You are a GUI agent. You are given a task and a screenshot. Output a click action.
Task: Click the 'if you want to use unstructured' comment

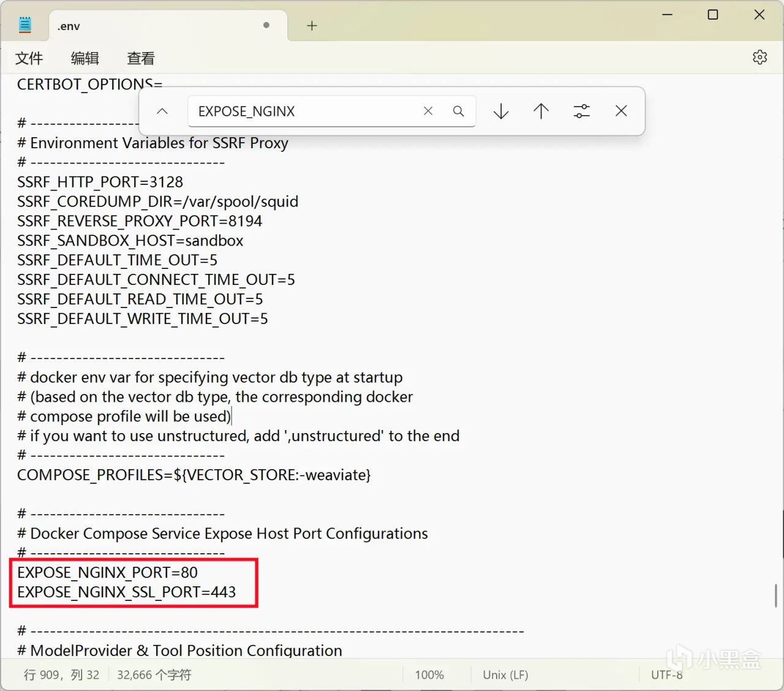238,436
